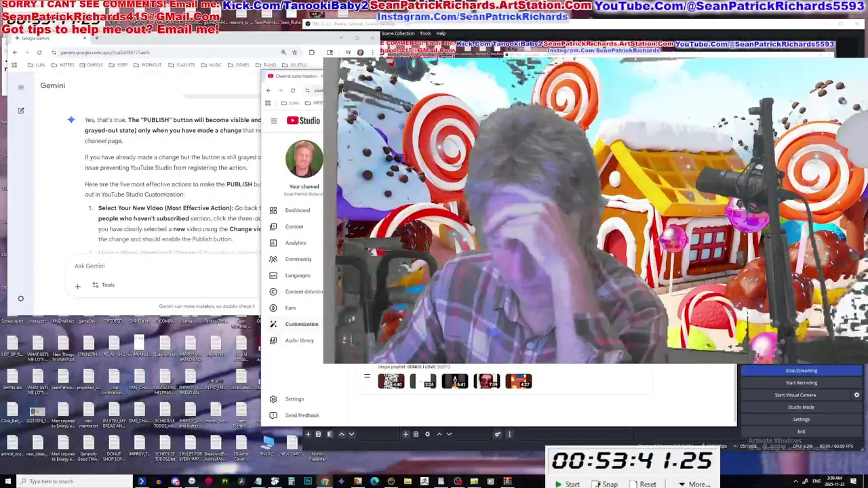The width and height of the screenshot is (868, 488).
Task: Click the plus attach icon in Gemini prompt
Action: (x=77, y=286)
